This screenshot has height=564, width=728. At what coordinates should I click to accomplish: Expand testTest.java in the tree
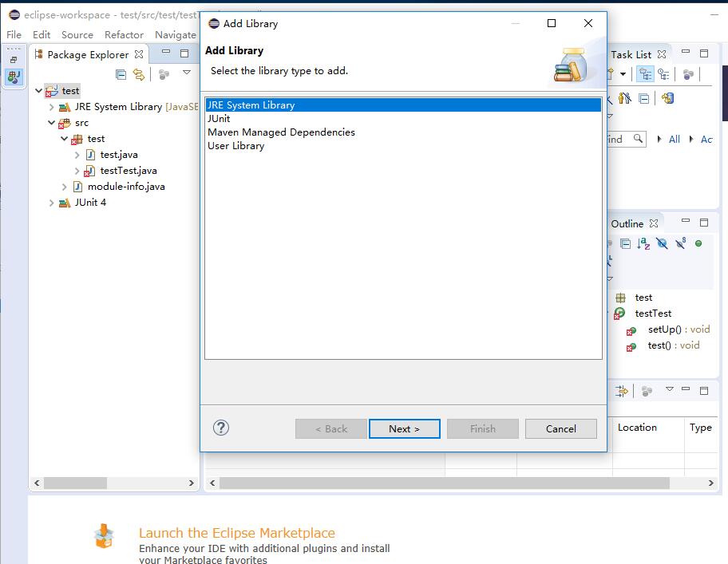(x=77, y=171)
